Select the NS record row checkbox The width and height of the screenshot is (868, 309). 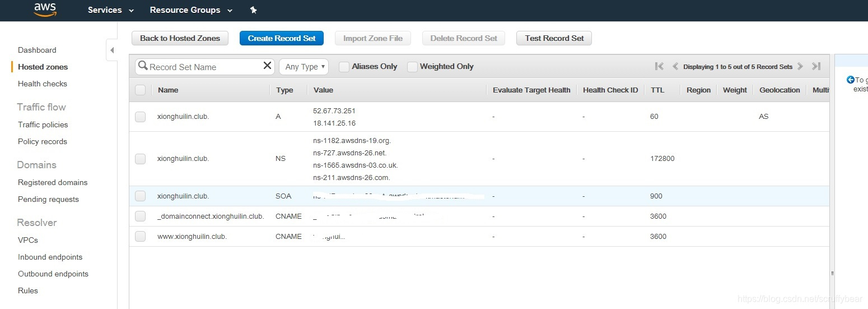tap(140, 159)
